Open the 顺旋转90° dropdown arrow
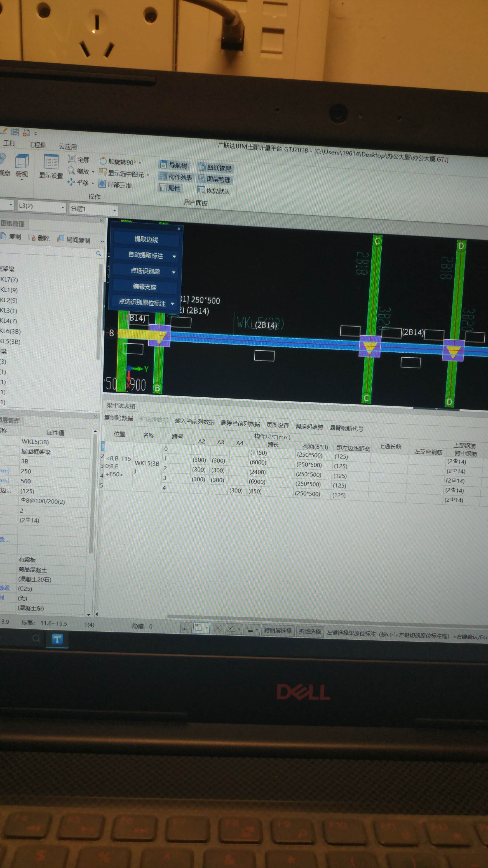 click(140, 163)
